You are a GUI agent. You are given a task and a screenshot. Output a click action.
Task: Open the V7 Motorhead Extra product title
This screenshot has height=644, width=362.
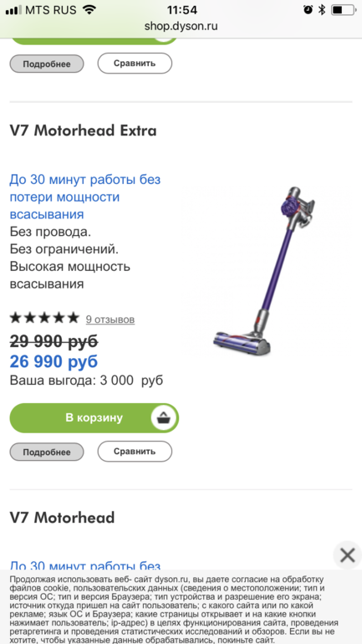84,130
